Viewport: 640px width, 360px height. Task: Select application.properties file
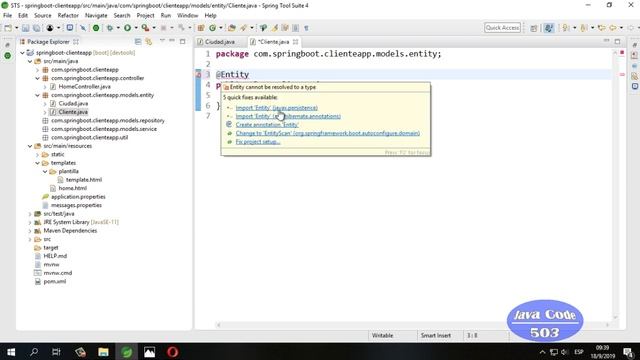[x=78, y=197]
